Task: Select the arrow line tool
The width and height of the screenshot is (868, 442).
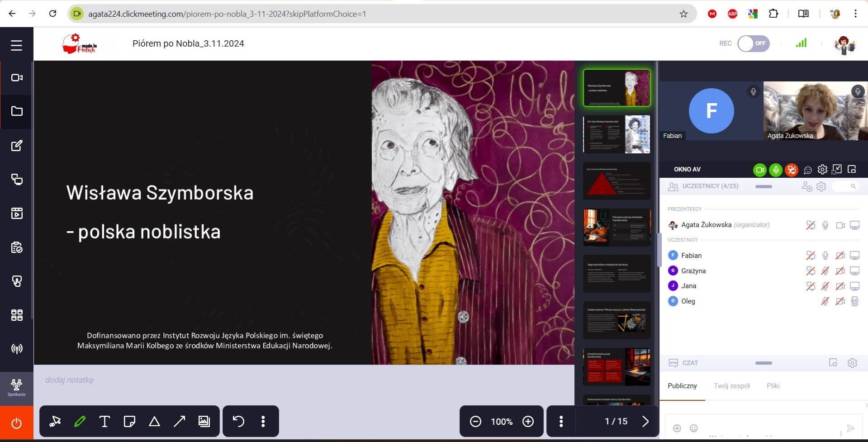Action: [x=180, y=422]
